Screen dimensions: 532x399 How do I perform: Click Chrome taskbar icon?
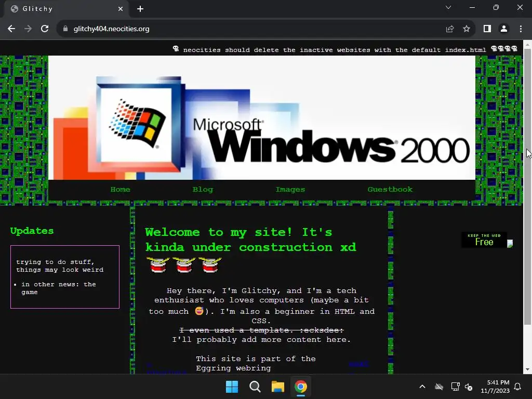(x=301, y=387)
